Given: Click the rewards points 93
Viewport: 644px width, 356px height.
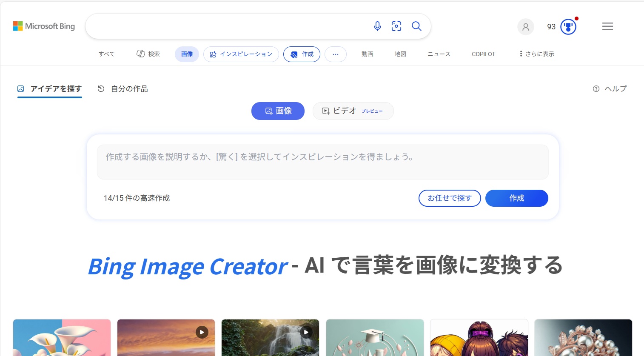Looking at the screenshot, I should click(x=551, y=27).
